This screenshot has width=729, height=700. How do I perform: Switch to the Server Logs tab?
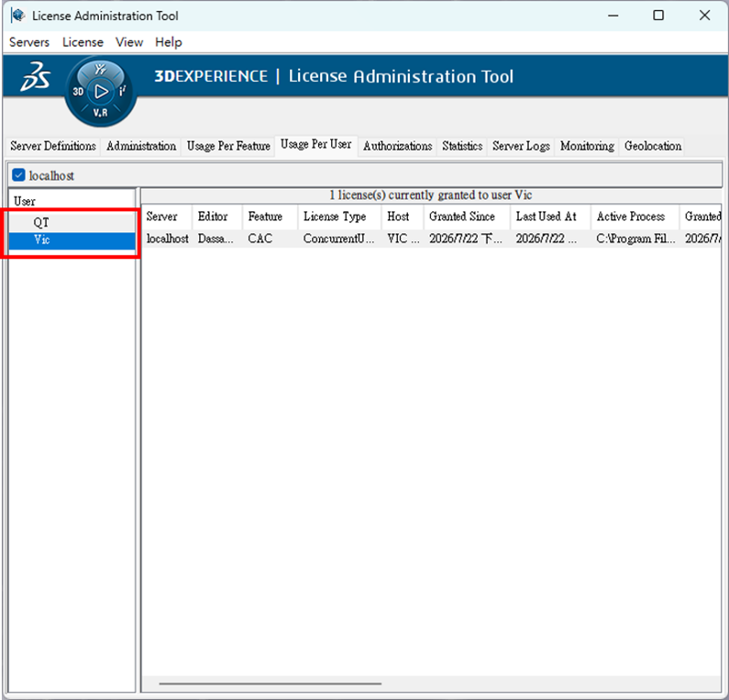point(521,146)
